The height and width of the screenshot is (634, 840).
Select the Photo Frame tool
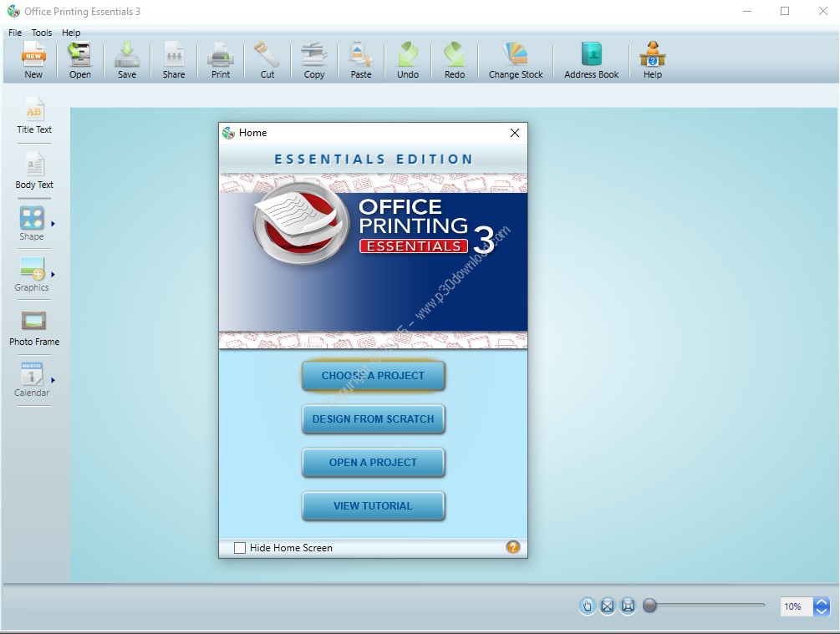[33, 328]
